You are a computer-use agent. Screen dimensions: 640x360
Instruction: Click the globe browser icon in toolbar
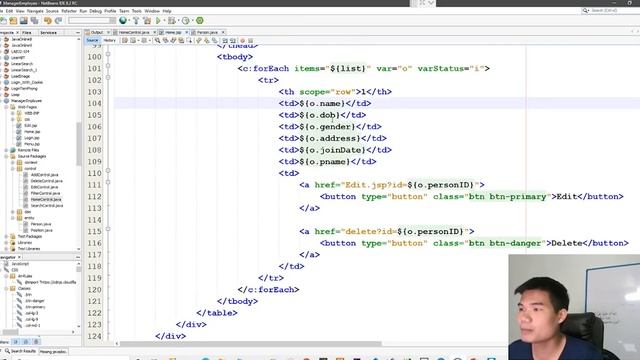click(122, 20)
